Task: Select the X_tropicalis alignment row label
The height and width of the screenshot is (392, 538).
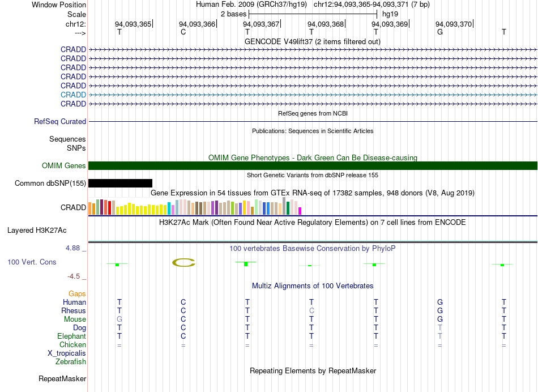Action: [x=67, y=353]
